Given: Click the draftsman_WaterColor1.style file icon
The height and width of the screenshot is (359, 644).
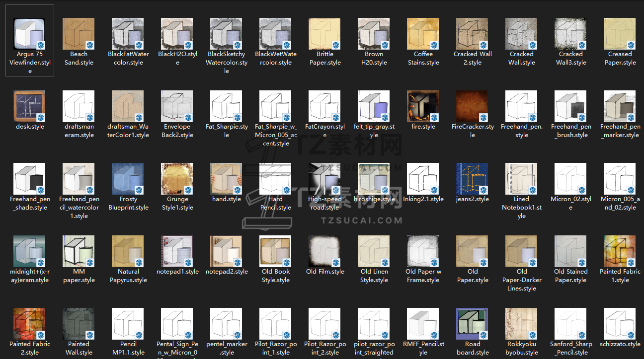Looking at the screenshot, I should click(x=128, y=106).
